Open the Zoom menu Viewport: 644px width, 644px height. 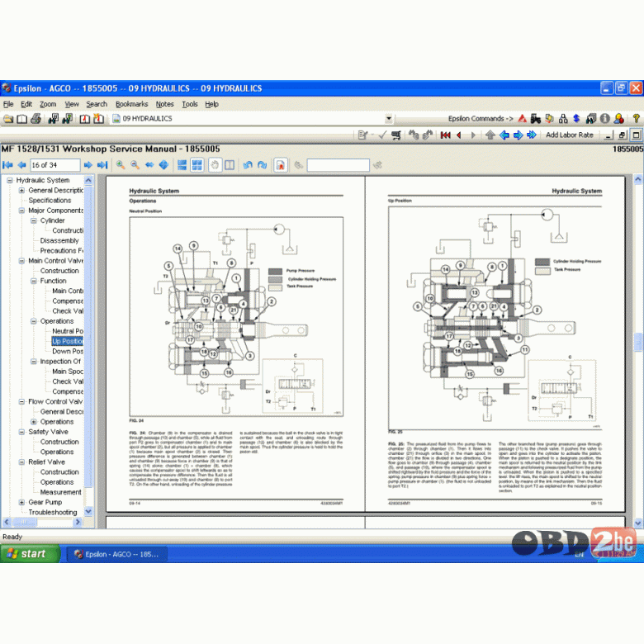[48, 104]
